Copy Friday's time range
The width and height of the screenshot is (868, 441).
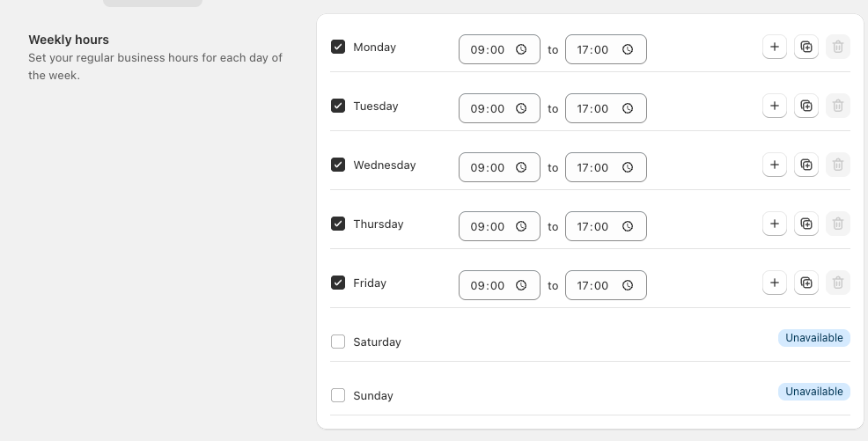pyautogui.click(x=806, y=283)
